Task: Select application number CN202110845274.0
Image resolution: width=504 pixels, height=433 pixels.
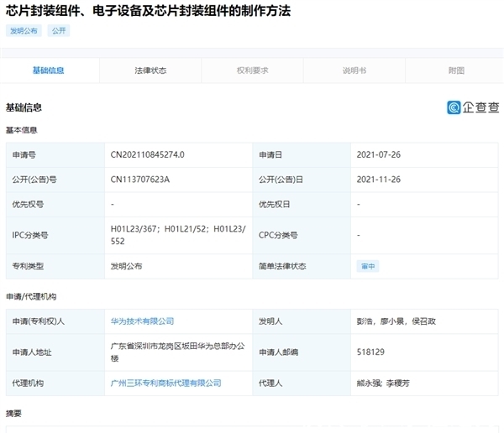Action: pyautogui.click(x=148, y=155)
